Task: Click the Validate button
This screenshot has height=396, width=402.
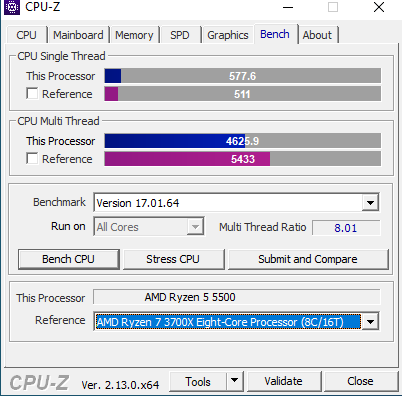Action: pos(284,381)
